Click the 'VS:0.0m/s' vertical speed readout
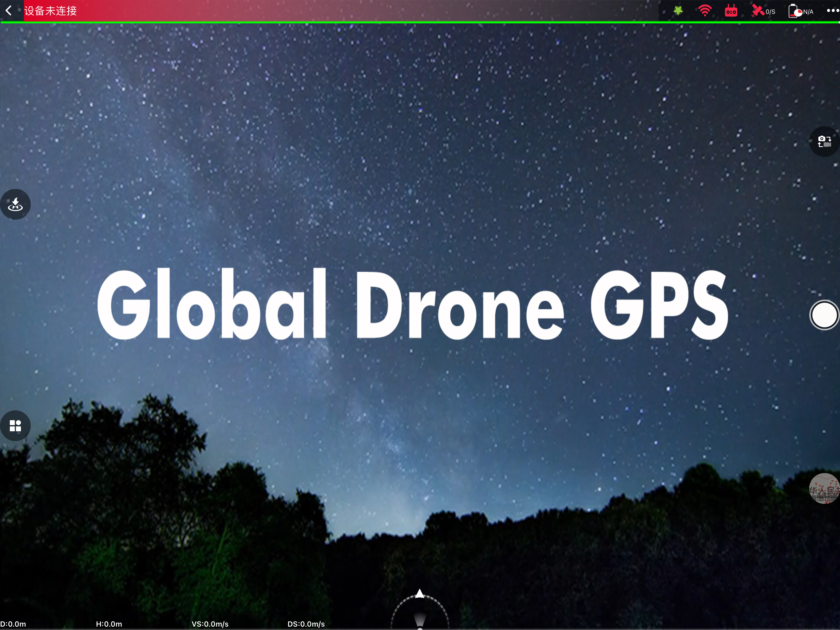840x630 pixels. pos(210,624)
